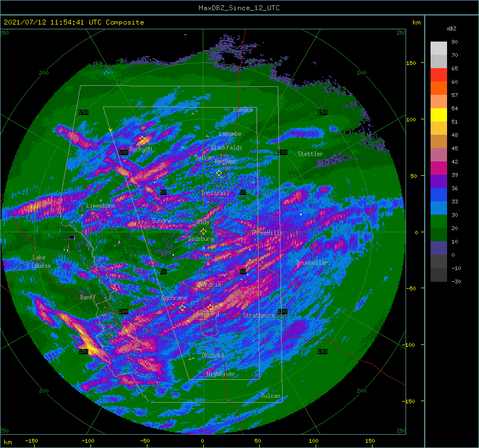Click the legend value 57

pyautogui.click(x=455, y=95)
